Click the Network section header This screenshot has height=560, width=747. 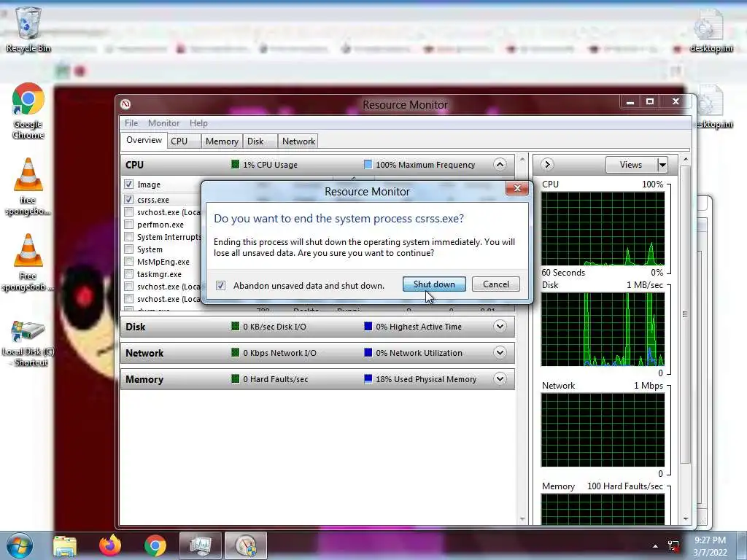pos(318,353)
